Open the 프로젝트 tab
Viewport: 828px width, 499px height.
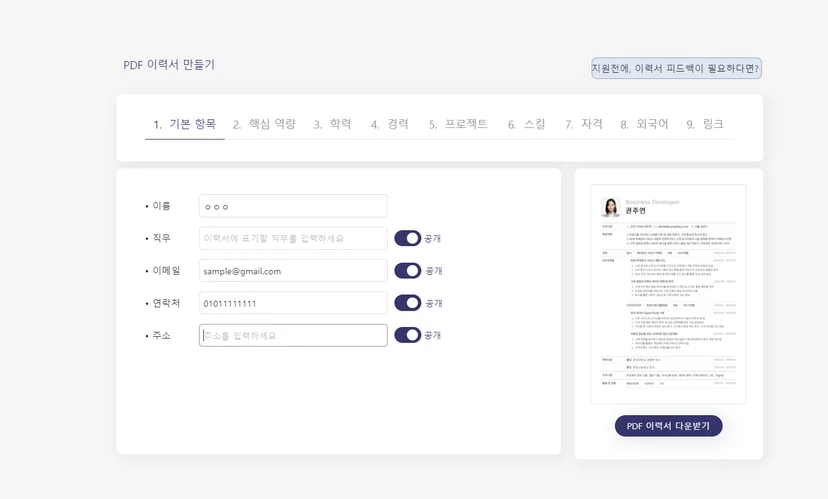pyautogui.click(x=458, y=125)
